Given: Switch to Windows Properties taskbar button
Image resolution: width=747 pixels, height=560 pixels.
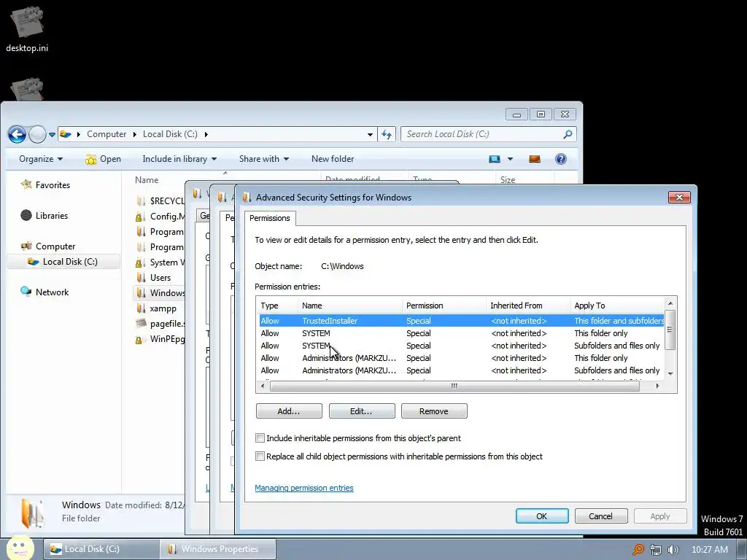Looking at the screenshot, I should (217, 549).
